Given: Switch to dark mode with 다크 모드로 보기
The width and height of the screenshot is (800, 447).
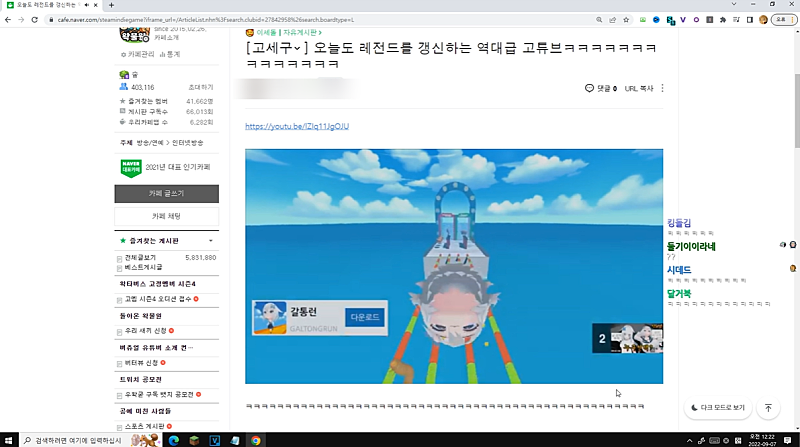Looking at the screenshot, I should tap(718, 408).
